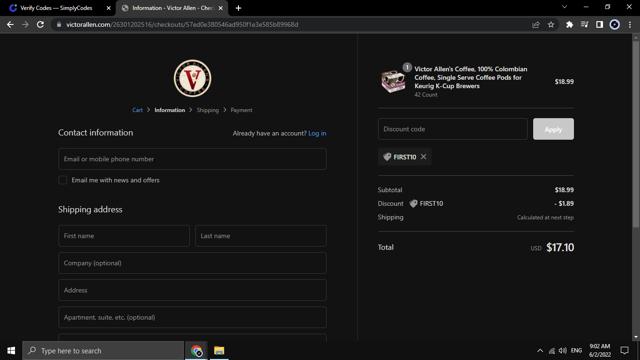Select the Information Victor Allen tab
Viewport: 640px width, 360px height.
point(171,8)
